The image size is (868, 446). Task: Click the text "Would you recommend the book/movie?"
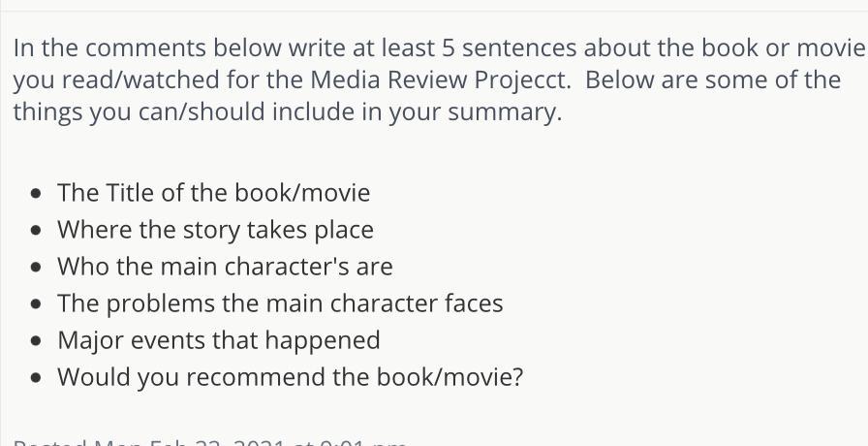[x=290, y=377]
